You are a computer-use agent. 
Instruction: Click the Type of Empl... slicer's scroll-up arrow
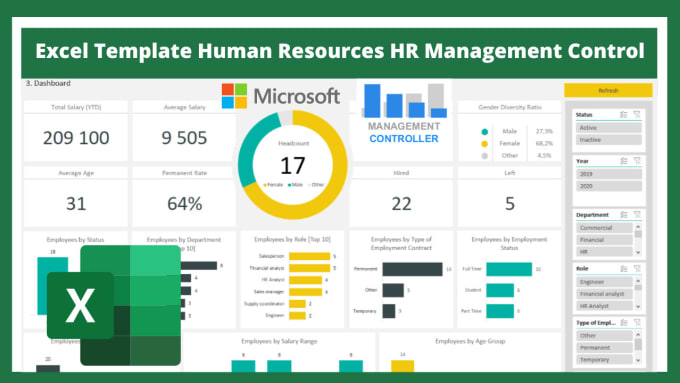coord(638,334)
